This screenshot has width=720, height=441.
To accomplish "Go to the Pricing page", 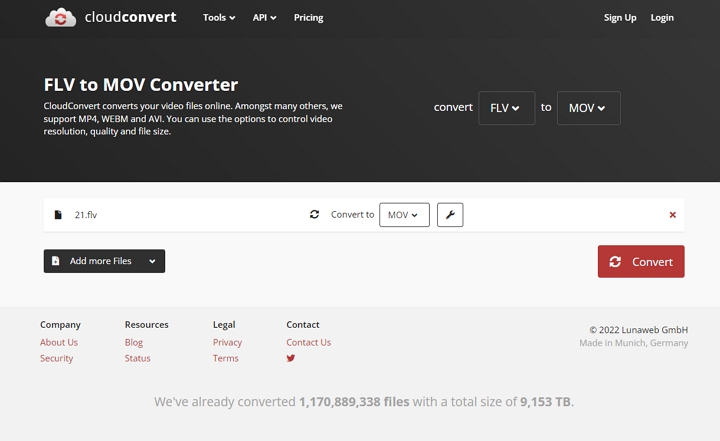I will (308, 18).
